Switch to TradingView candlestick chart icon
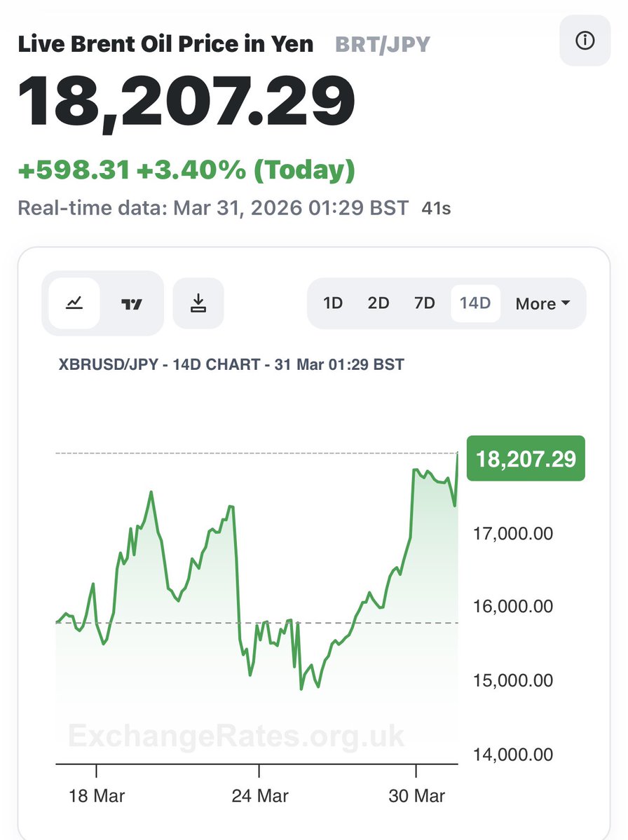This screenshot has height=840, width=628. pos(132,303)
